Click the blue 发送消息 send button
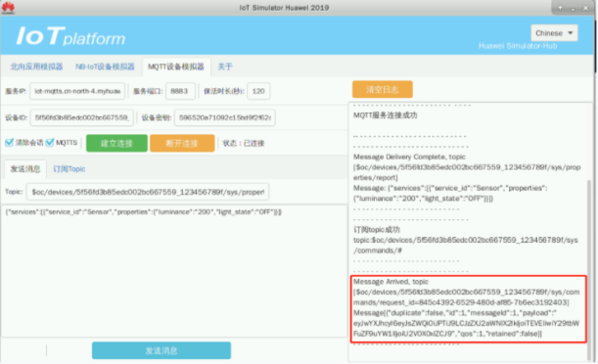 coord(161,350)
